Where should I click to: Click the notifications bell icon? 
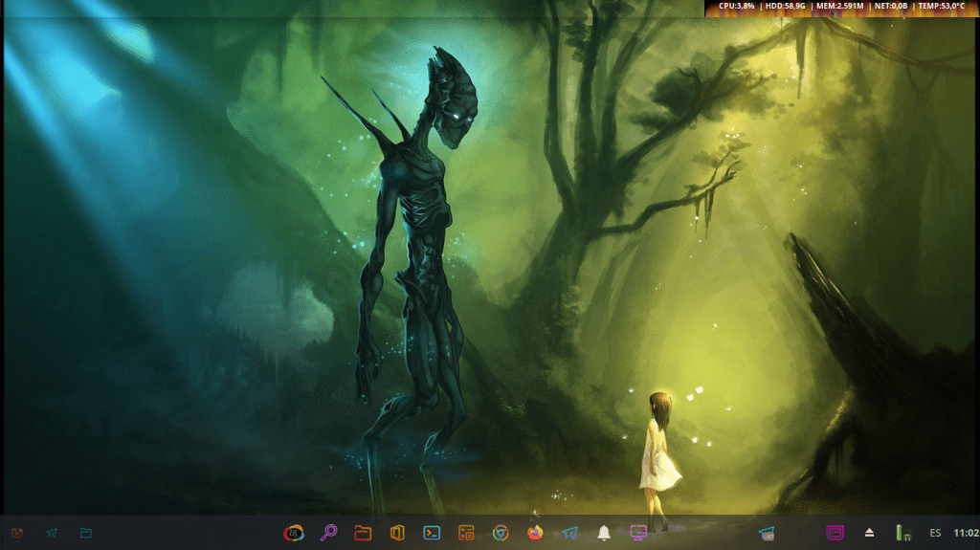pos(604,533)
